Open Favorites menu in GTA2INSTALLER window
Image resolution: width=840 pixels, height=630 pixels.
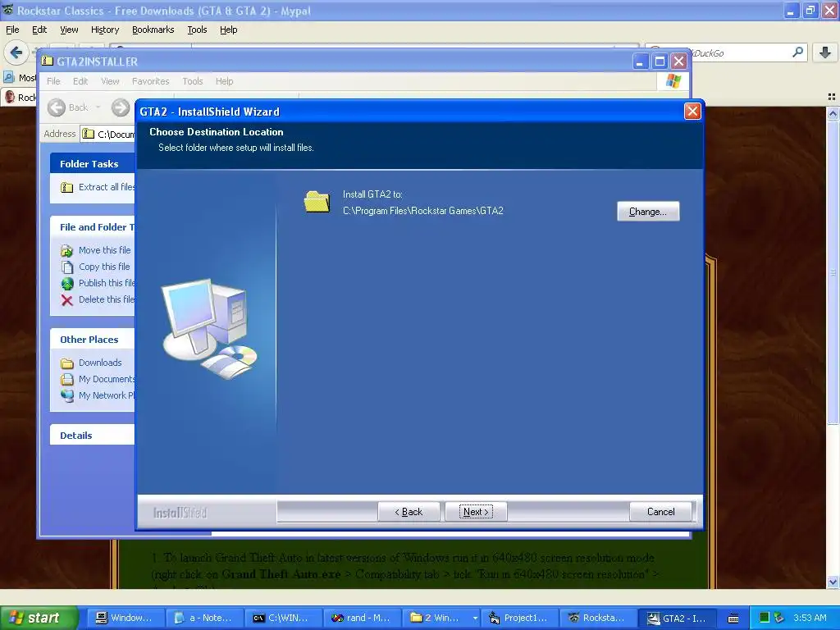tap(151, 81)
